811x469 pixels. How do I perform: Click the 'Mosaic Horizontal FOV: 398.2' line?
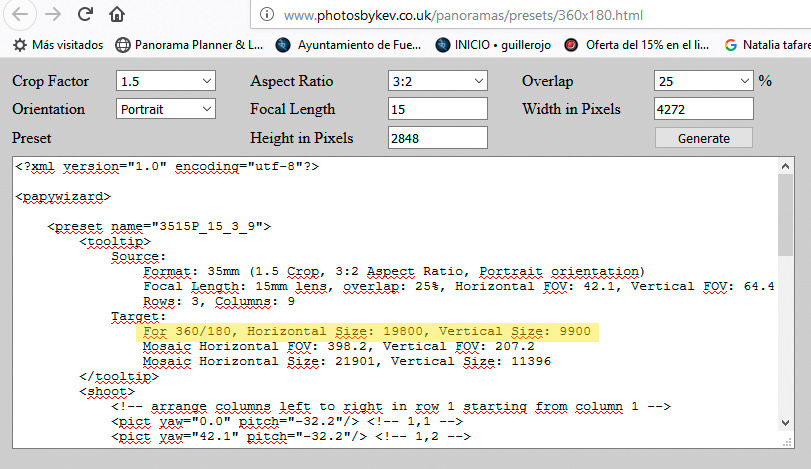(x=338, y=346)
